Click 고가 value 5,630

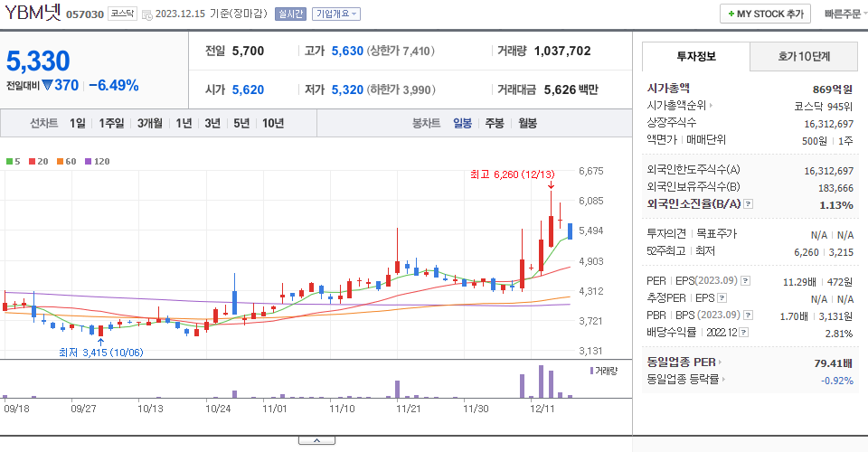[x=347, y=51]
